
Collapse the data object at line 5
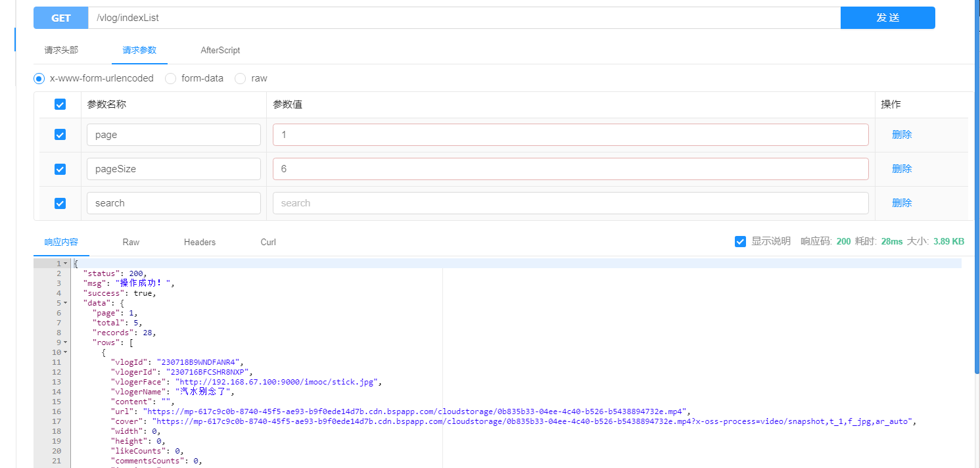(x=65, y=303)
